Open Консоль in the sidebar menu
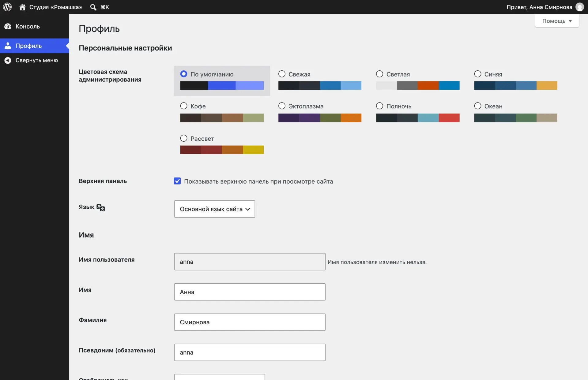Screen dimensions: 588x380 (x=35, y=26)
